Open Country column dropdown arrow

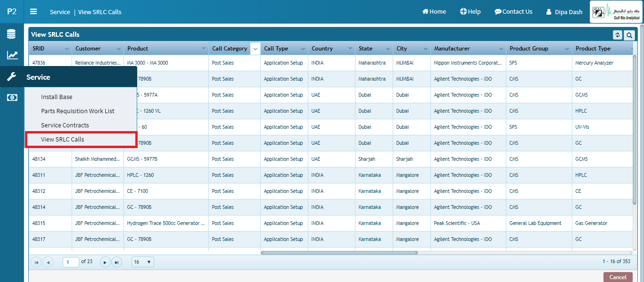pyautogui.click(x=350, y=49)
